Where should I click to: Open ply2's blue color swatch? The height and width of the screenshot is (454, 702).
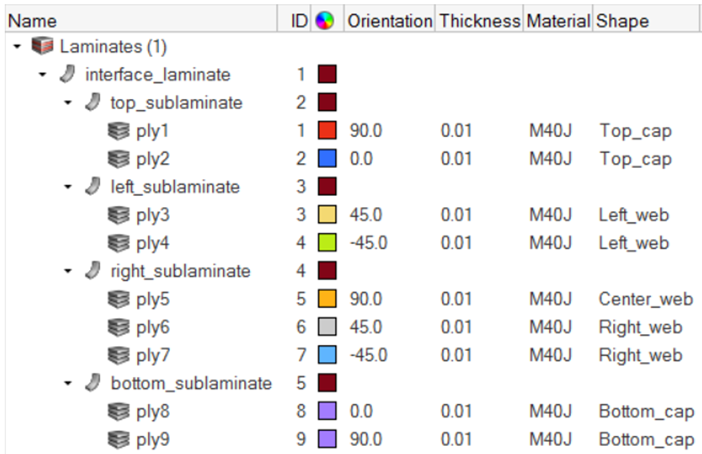[x=327, y=159]
